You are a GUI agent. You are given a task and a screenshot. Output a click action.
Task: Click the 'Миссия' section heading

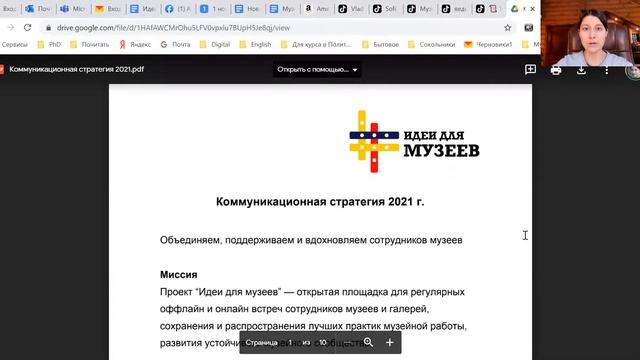pos(178,275)
